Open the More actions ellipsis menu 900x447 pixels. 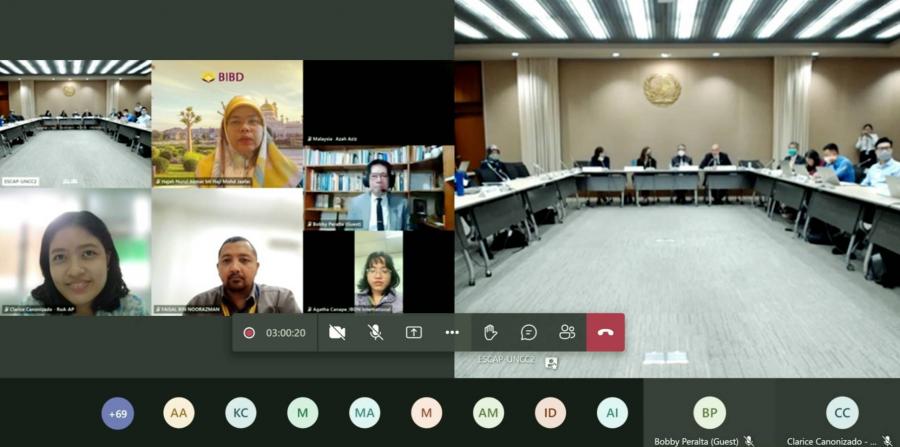point(452,333)
